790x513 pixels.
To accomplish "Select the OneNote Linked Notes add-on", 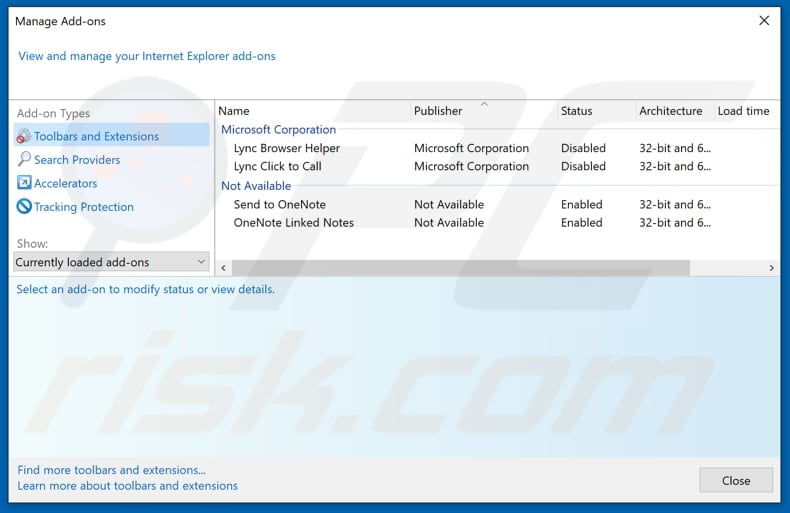I will coord(293,222).
